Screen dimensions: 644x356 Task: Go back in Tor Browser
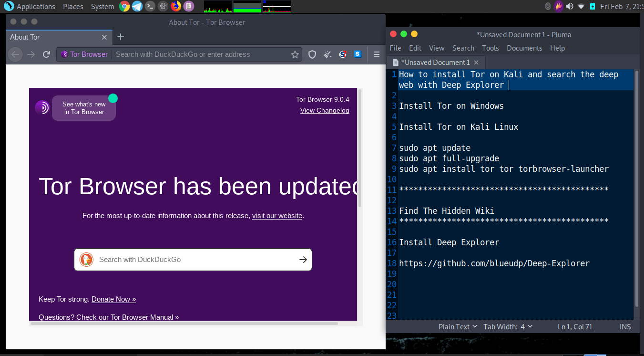(15, 54)
